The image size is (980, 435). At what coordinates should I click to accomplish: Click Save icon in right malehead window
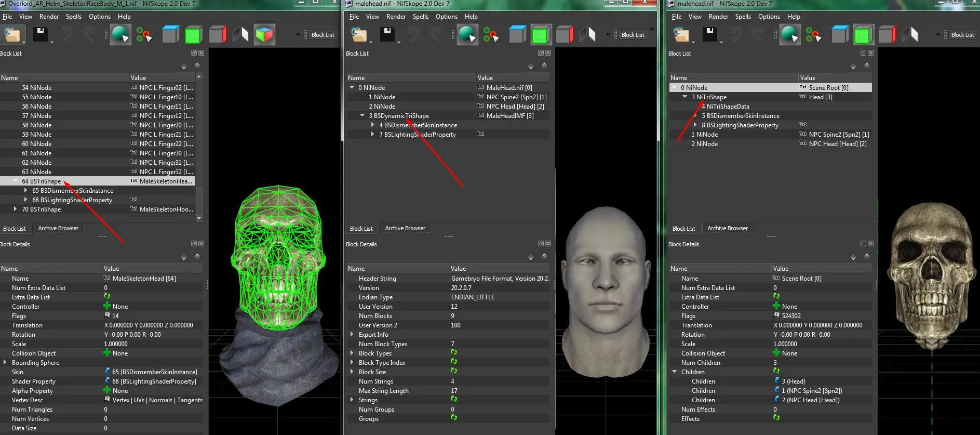[709, 35]
